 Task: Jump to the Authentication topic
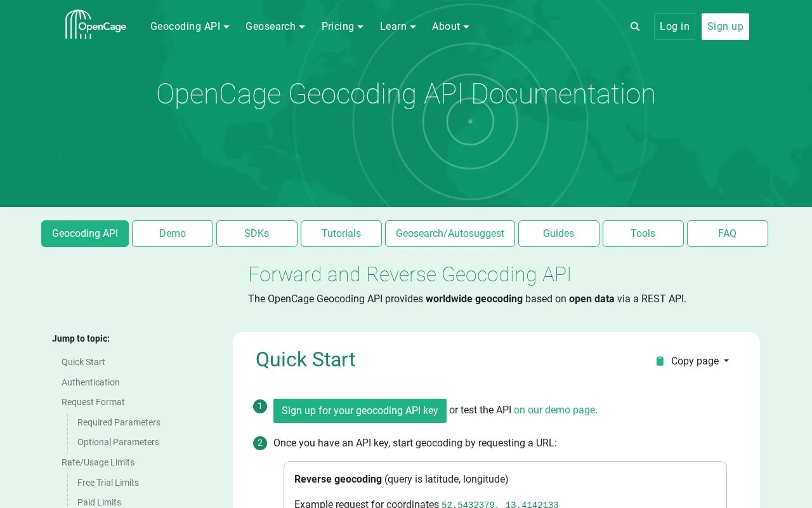click(x=91, y=382)
